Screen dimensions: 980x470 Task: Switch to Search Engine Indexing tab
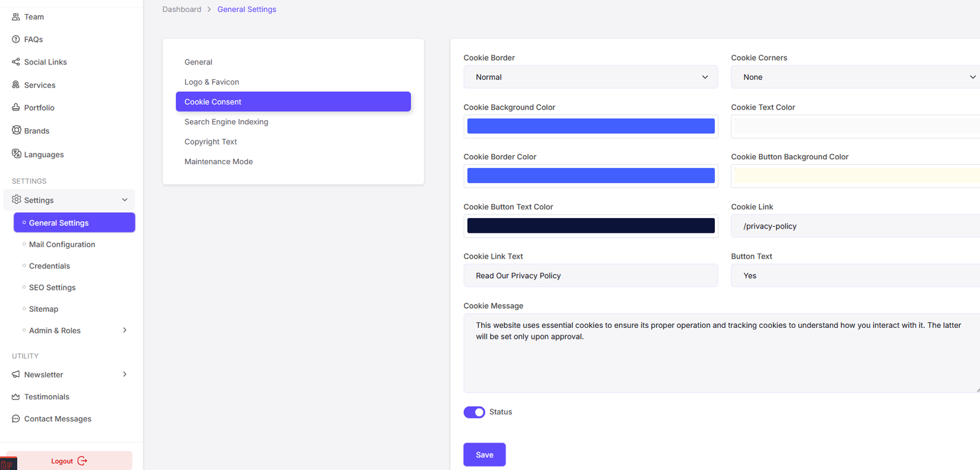pyautogui.click(x=226, y=122)
